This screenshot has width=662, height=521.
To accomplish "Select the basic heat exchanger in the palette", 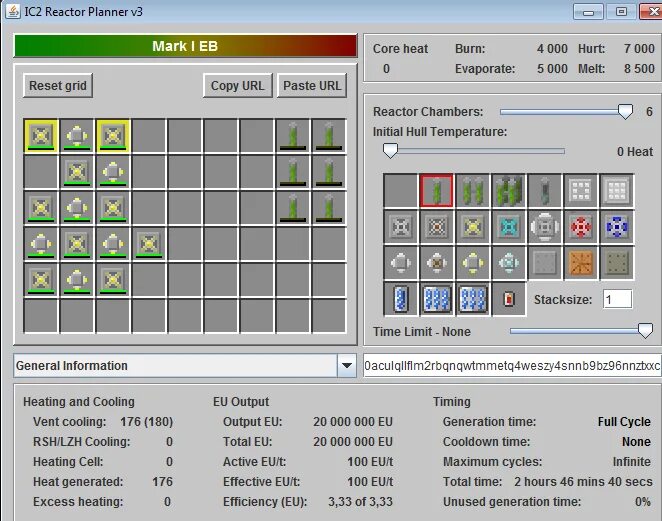I will click(x=401, y=263).
